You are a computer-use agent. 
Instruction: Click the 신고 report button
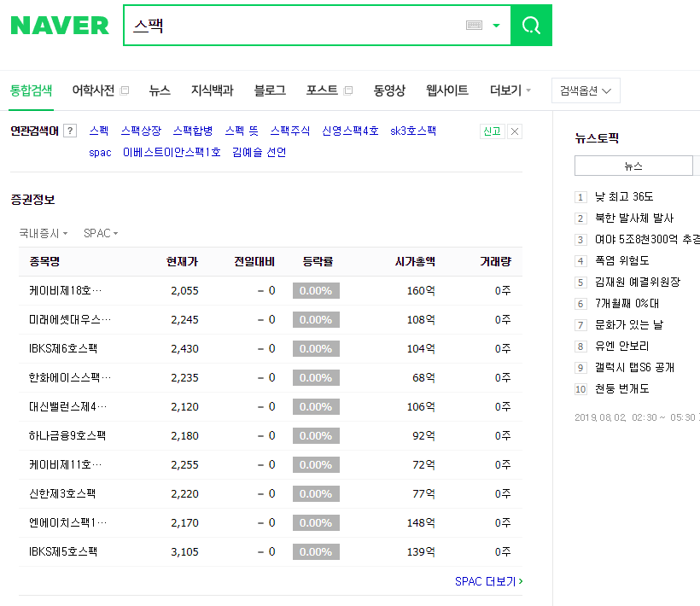pos(492,131)
